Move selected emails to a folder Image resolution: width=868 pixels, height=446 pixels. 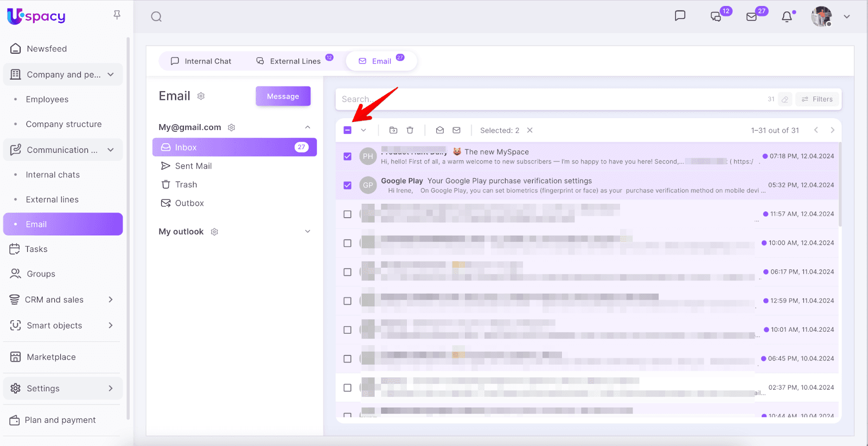393,130
